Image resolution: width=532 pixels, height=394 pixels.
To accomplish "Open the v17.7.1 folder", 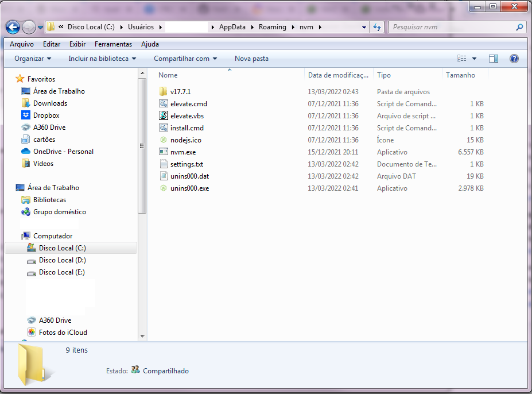I will tap(179, 91).
